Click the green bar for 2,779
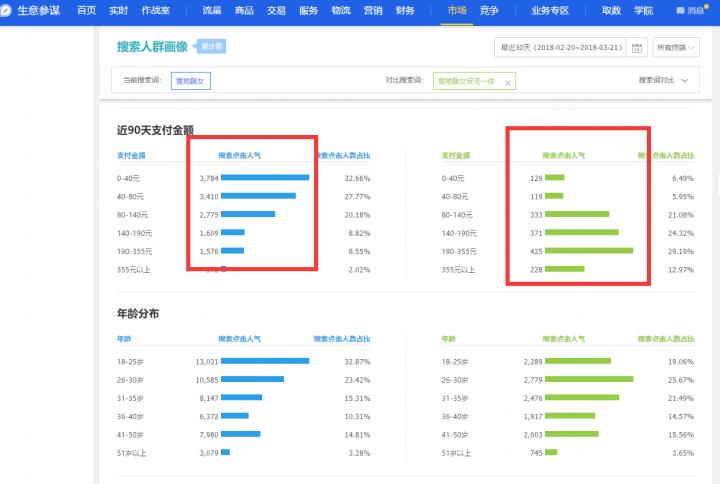 589,379
